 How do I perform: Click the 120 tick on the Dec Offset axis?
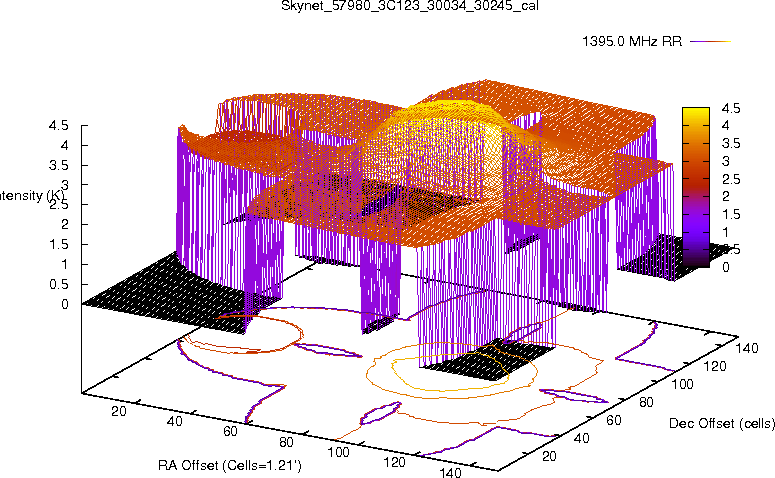coord(714,366)
